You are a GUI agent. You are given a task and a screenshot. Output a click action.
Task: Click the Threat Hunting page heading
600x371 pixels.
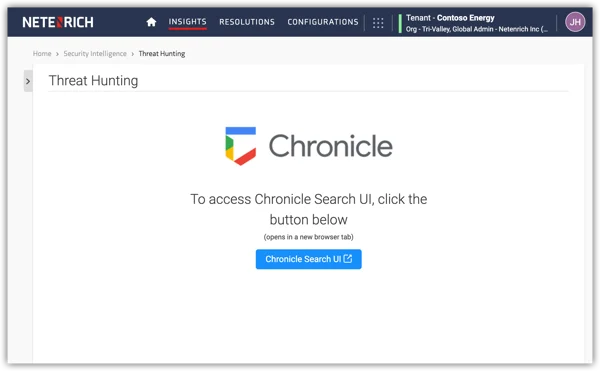[93, 81]
